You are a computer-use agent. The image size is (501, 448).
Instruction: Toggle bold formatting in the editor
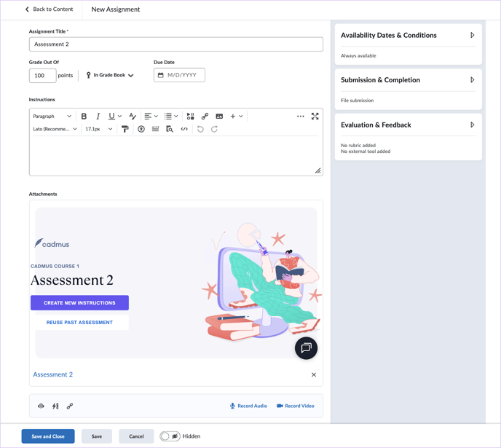coord(84,117)
